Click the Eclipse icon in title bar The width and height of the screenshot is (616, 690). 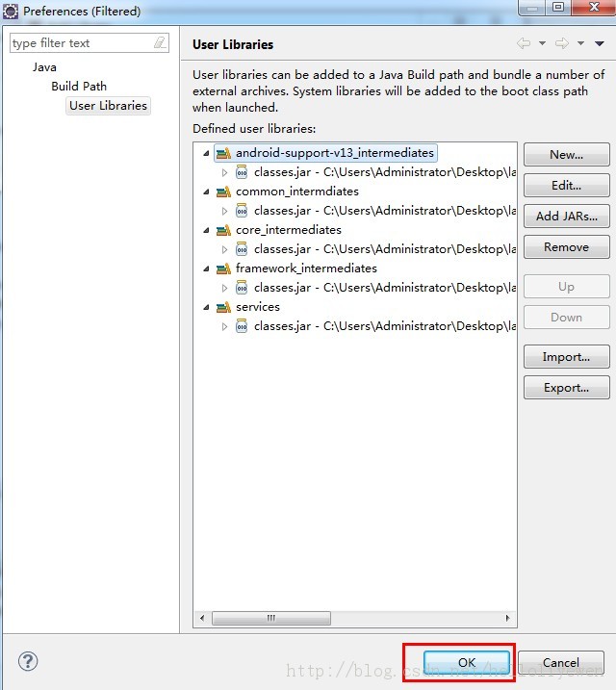[x=11, y=11]
